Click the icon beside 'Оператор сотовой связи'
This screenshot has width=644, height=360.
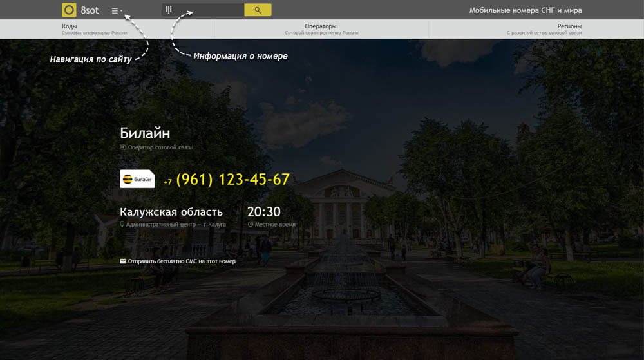tap(123, 147)
